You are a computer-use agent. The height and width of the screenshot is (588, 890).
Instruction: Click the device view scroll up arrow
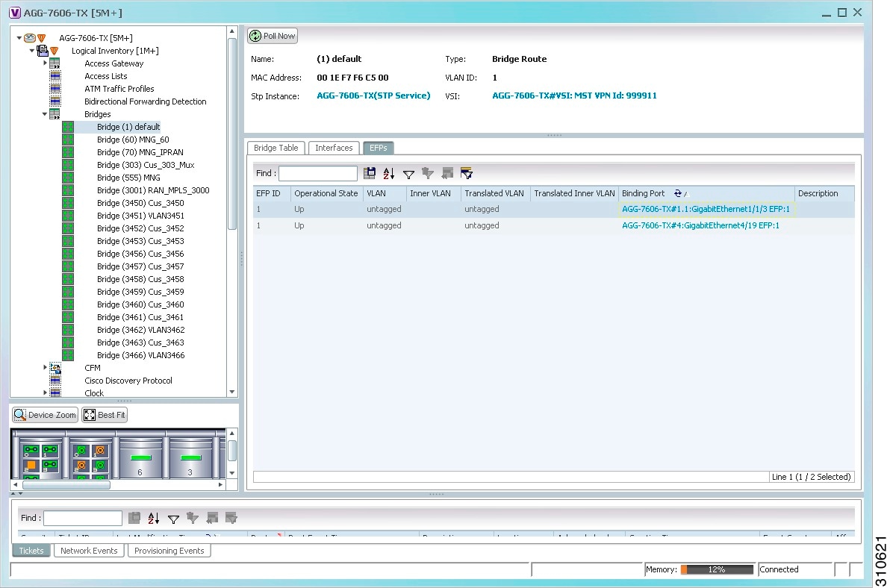tap(231, 434)
